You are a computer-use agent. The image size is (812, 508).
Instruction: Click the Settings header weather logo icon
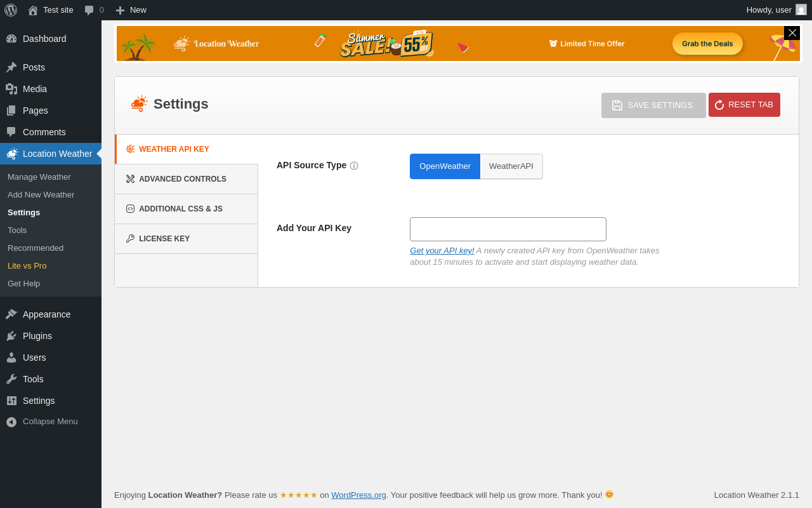[139, 104]
